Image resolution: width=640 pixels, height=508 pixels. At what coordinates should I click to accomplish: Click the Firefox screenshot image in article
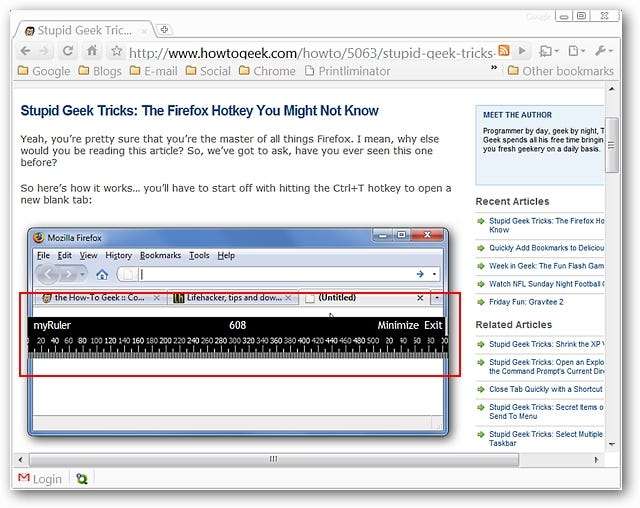[238, 330]
